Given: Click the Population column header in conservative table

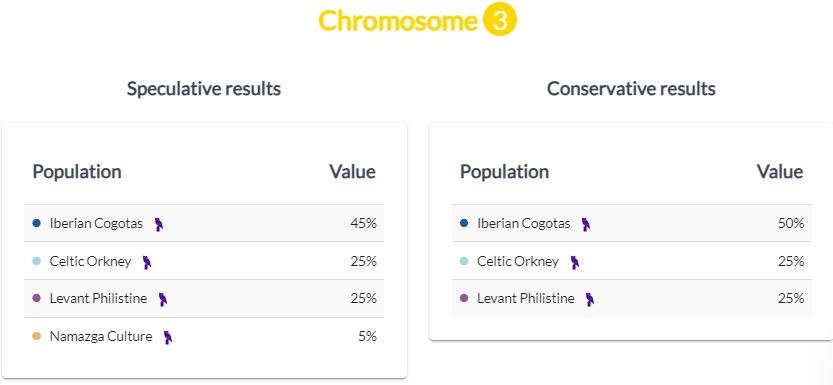Looking at the screenshot, I should [504, 172].
